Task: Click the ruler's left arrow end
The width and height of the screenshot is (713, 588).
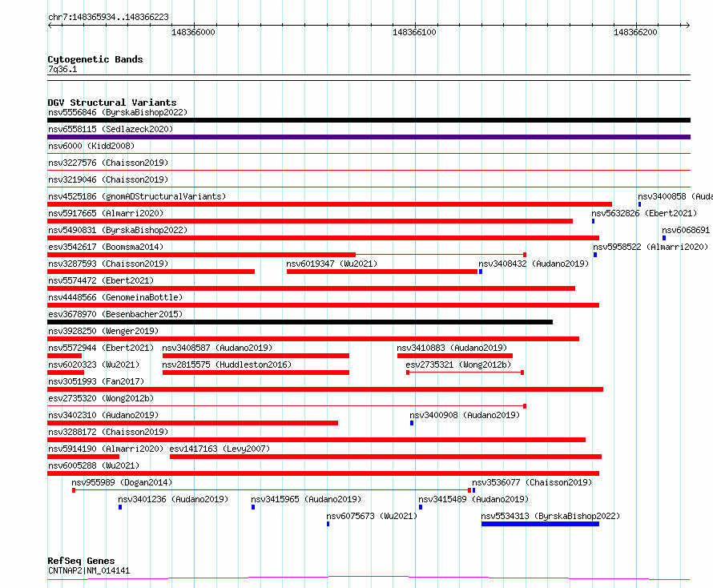Action: [50, 25]
